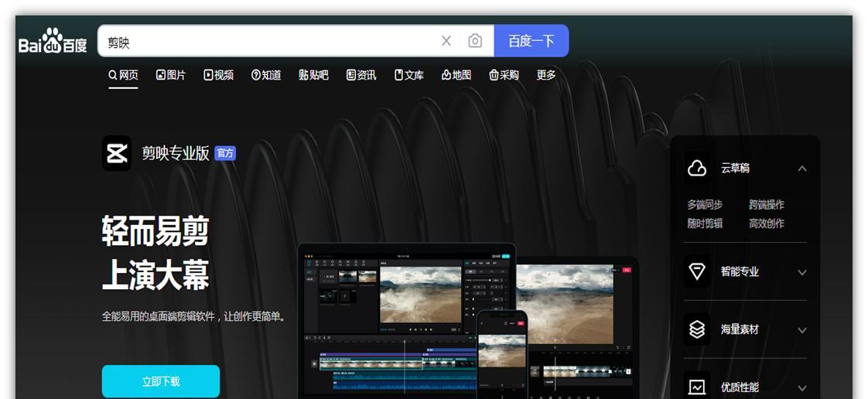Click the 海量素材 heading text
This screenshot has height=399, width=868.
pos(740,330)
